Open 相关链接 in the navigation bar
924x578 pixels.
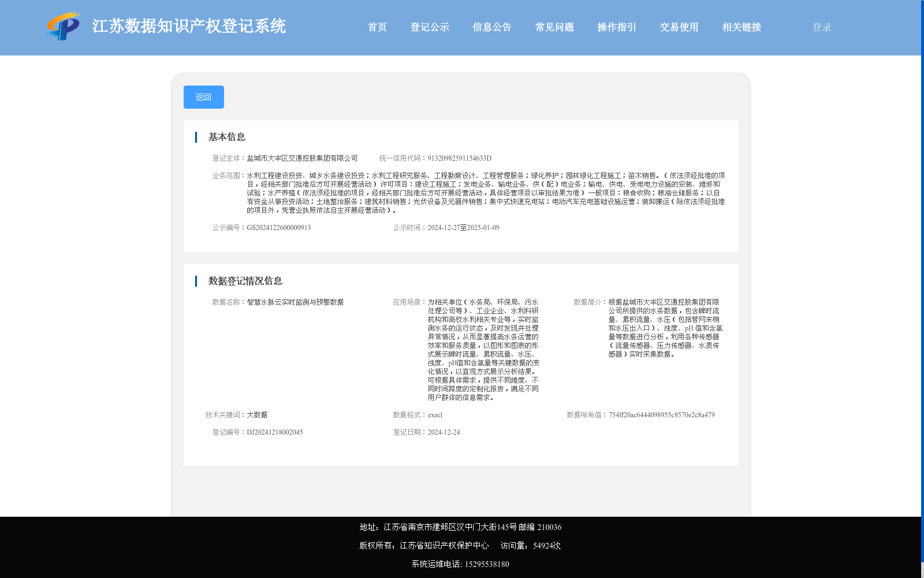tap(742, 27)
